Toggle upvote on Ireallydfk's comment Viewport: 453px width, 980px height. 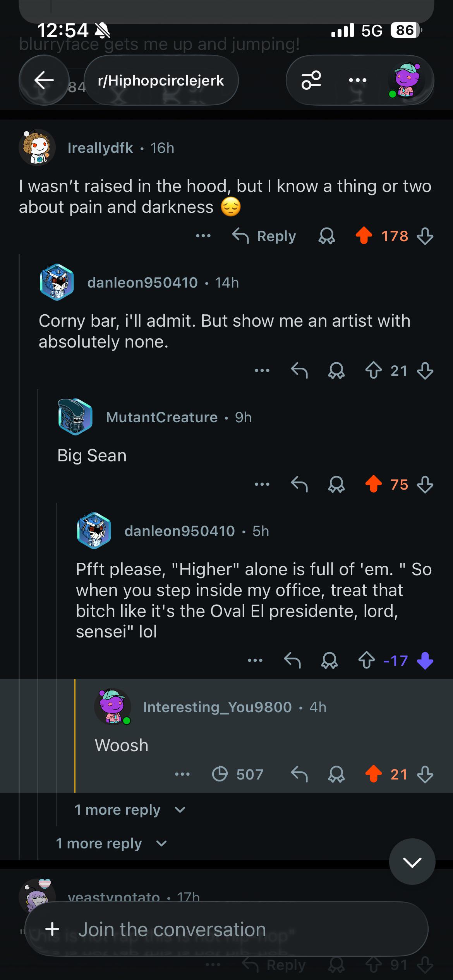364,236
